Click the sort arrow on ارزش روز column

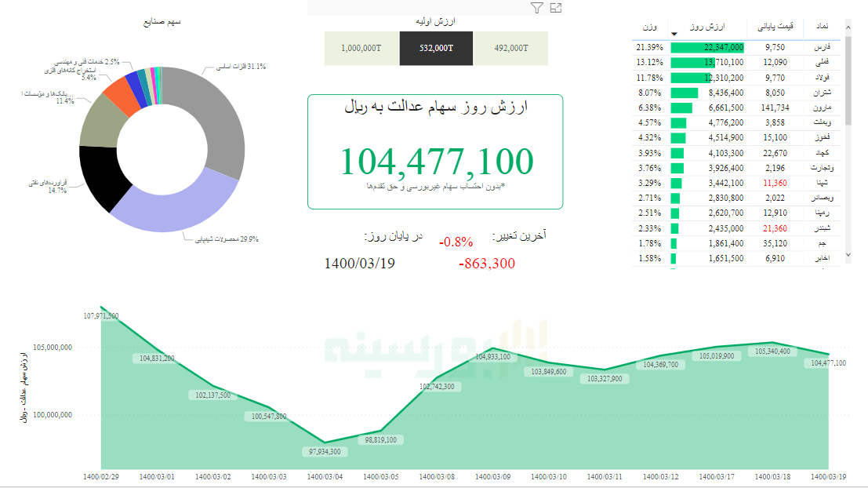(674, 33)
